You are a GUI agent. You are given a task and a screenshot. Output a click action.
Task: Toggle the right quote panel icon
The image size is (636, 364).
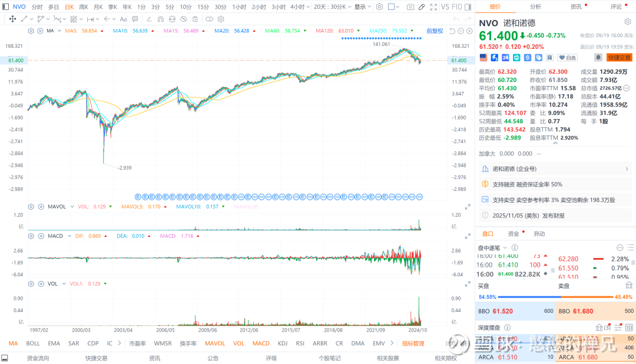468,7
